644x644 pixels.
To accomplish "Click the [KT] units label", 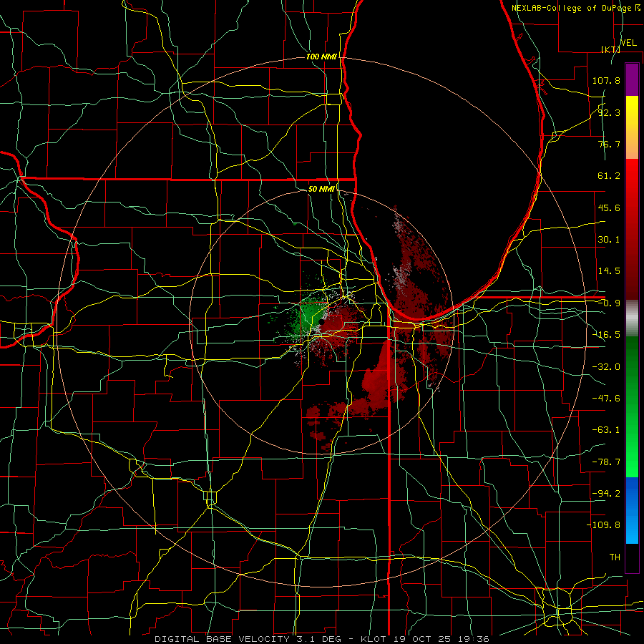I will point(610,49).
